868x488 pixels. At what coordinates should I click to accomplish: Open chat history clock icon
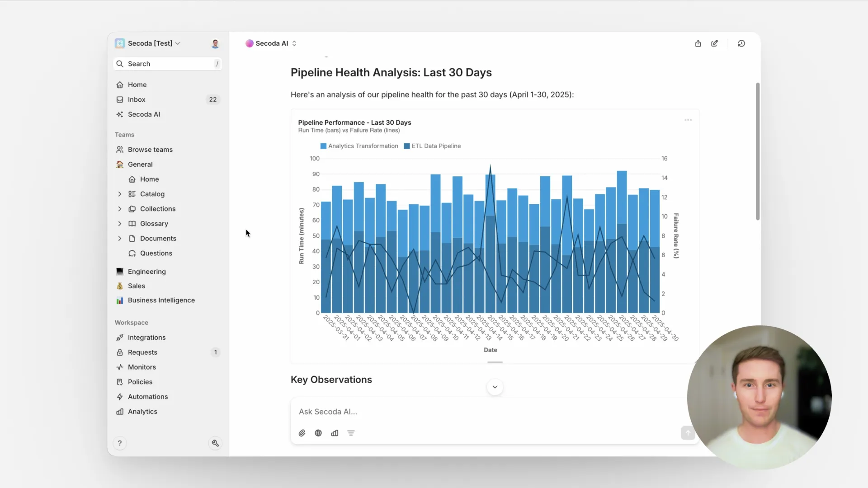point(741,43)
